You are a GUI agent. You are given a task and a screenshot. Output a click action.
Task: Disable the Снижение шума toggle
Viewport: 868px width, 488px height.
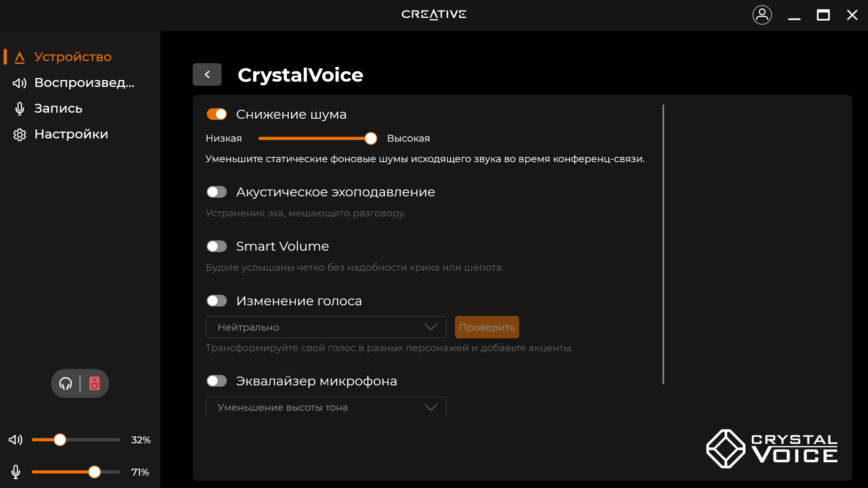coord(216,114)
